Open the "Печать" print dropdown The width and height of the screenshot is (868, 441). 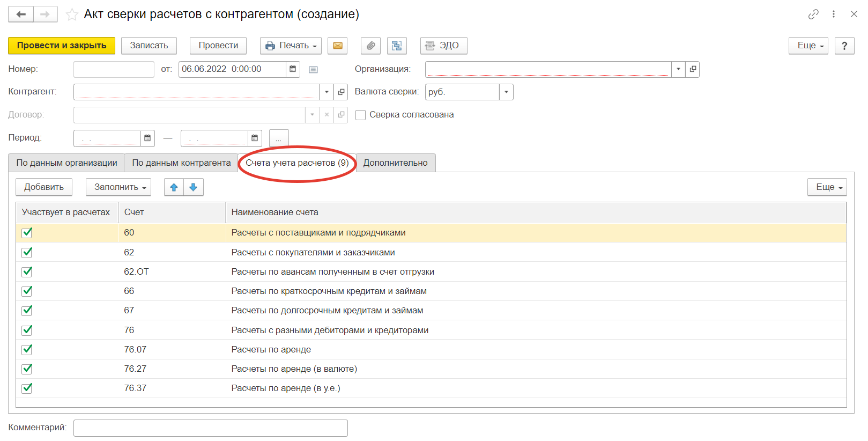(x=291, y=46)
